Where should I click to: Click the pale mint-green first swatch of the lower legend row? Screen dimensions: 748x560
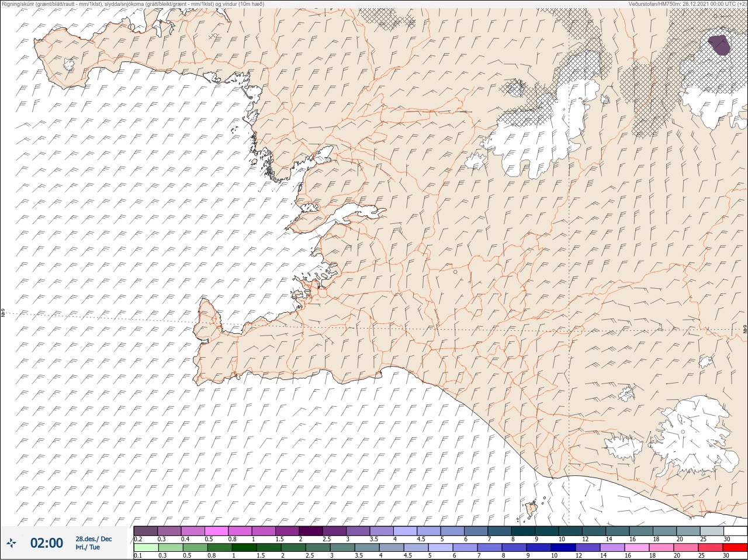click(146, 548)
